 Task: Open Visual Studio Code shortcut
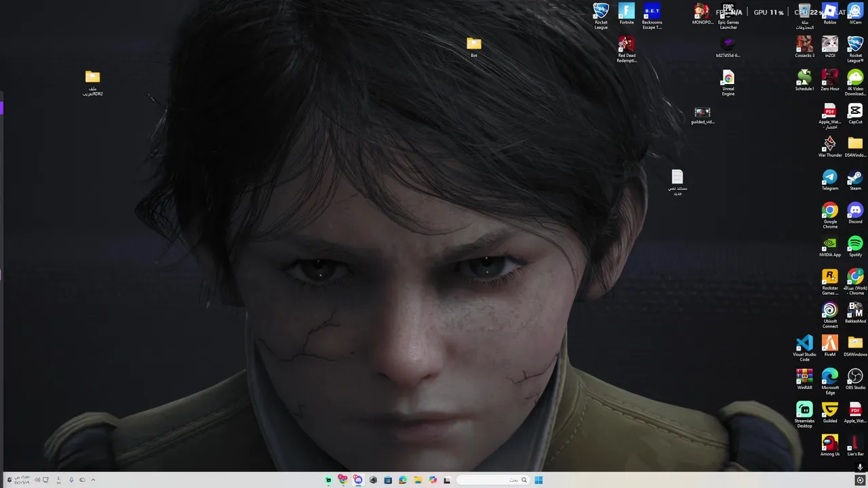tap(804, 348)
